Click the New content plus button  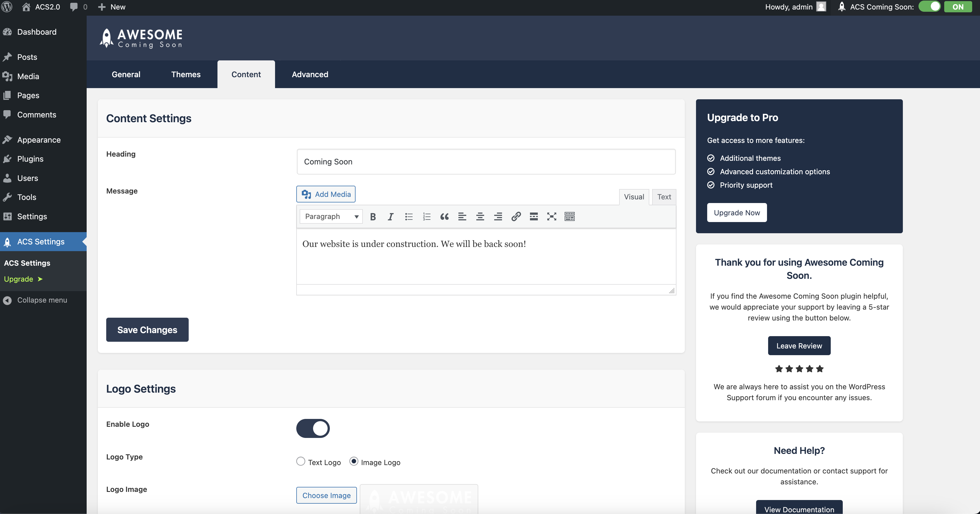tap(112, 7)
